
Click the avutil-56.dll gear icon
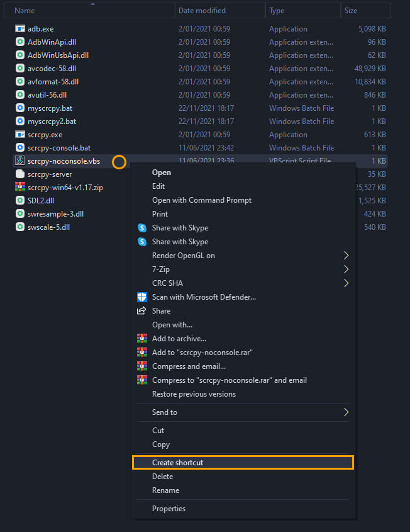point(20,94)
